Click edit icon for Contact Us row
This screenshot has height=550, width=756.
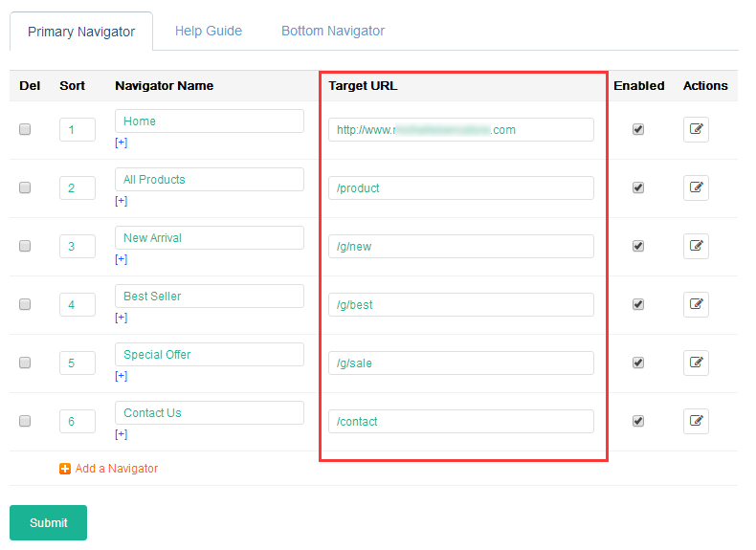click(x=696, y=421)
